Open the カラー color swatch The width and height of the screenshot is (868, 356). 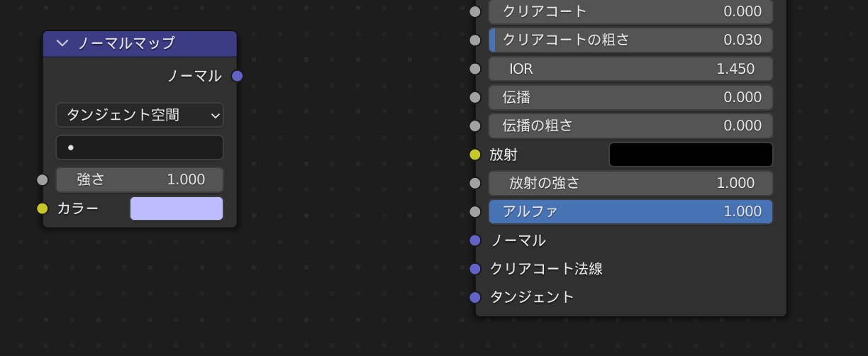click(177, 208)
